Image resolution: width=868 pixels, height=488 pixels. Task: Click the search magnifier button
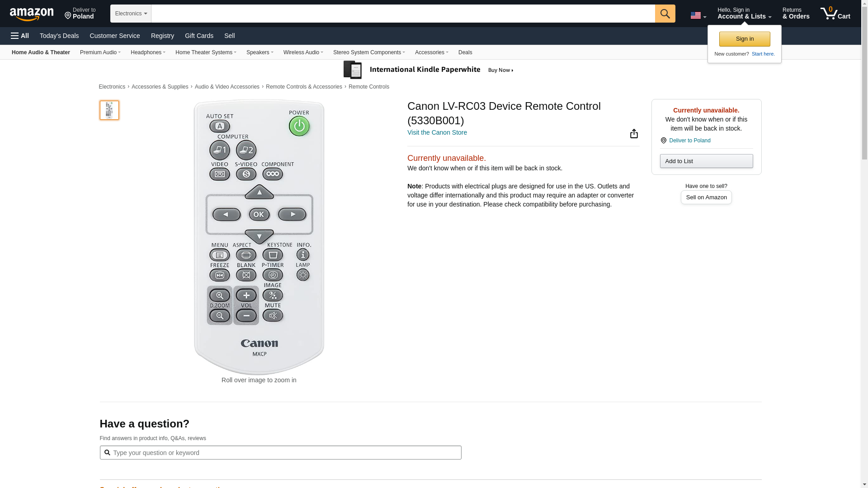pos(665,14)
